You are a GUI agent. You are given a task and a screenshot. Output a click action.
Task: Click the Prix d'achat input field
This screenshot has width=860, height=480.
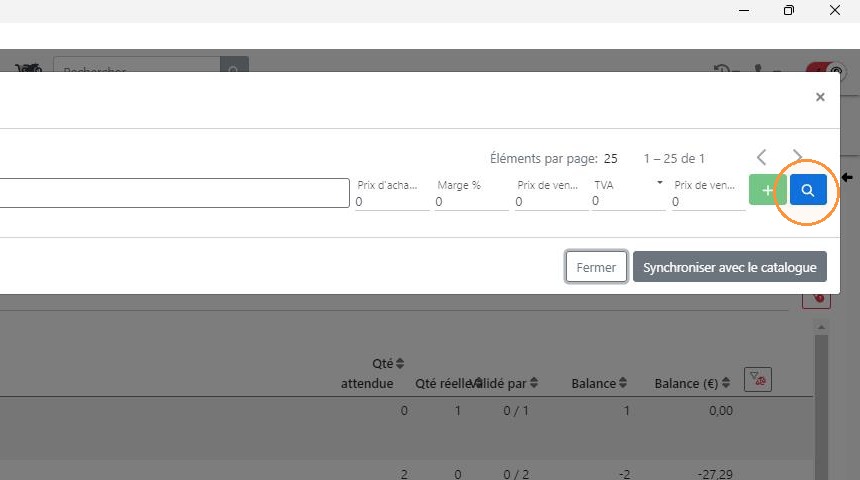click(392, 201)
